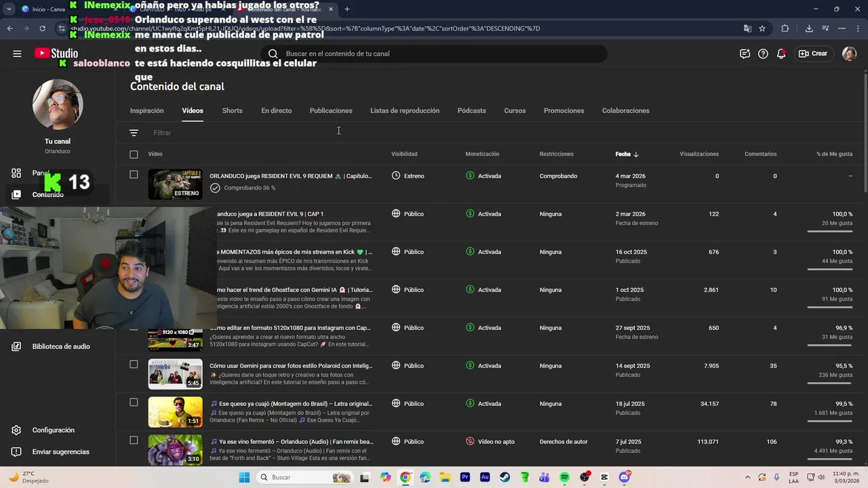The width and height of the screenshot is (868, 488).
Task: Open the YouTube Studio hamburger menu
Action: pos(17,54)
